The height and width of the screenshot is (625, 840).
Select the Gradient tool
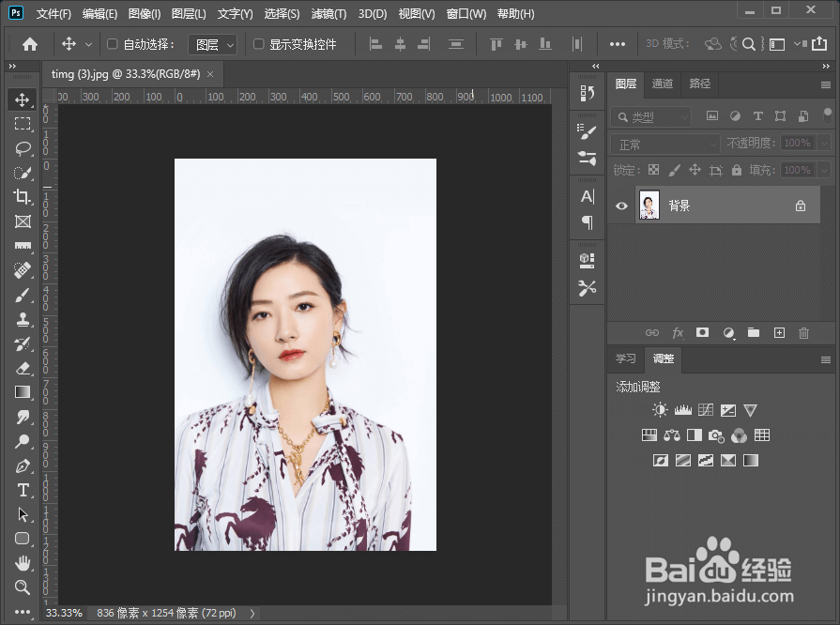coord(22,392)
